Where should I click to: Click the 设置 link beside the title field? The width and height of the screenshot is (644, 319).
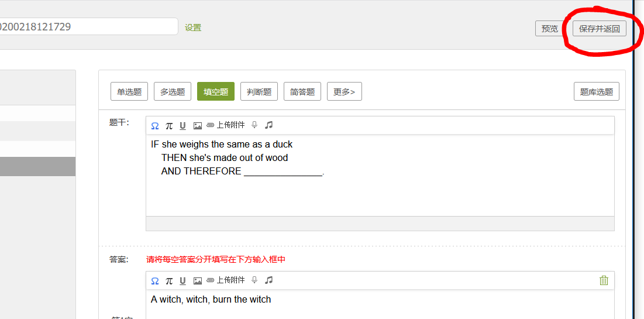[193, 28]
